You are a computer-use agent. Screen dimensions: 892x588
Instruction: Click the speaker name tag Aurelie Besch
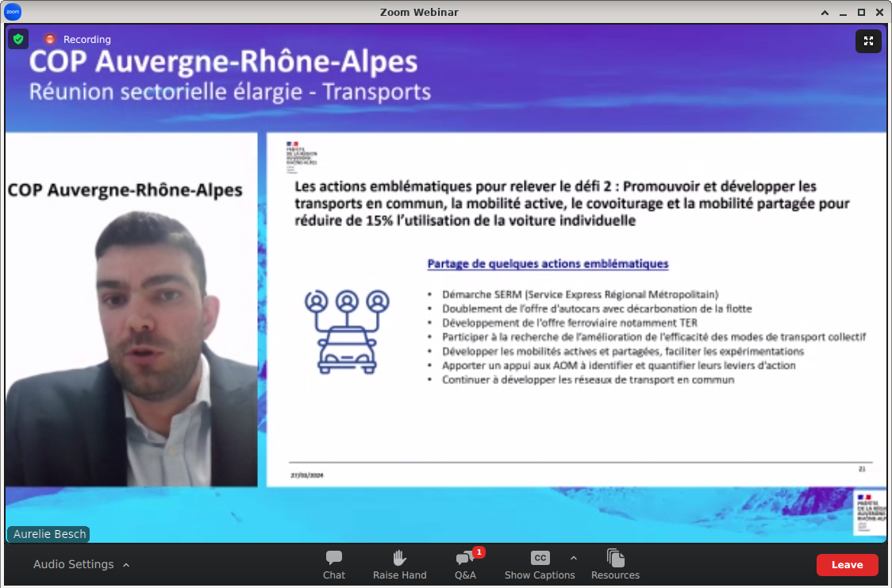point(49,534)
